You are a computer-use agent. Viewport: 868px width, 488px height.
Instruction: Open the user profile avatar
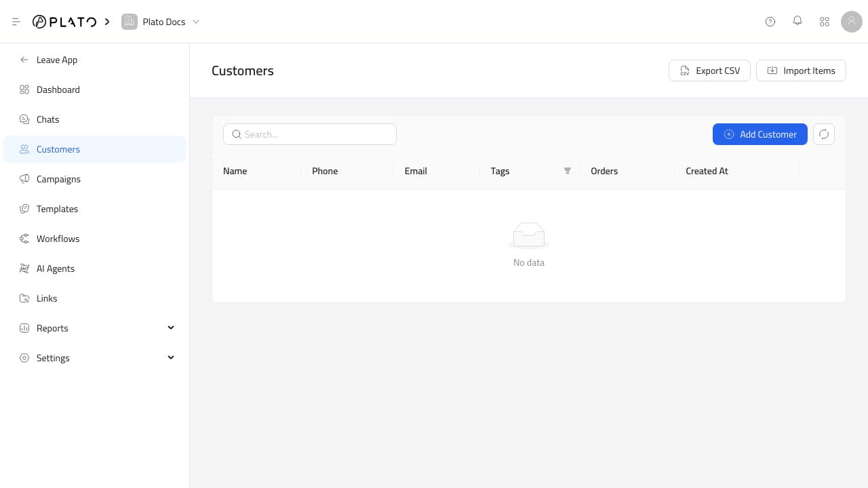point(852,22)
